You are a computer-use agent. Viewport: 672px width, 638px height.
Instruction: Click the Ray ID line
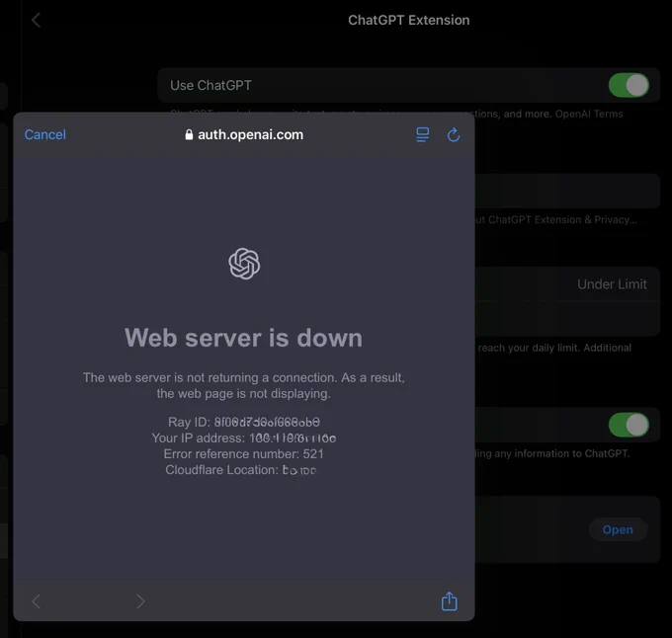(243, 422)
